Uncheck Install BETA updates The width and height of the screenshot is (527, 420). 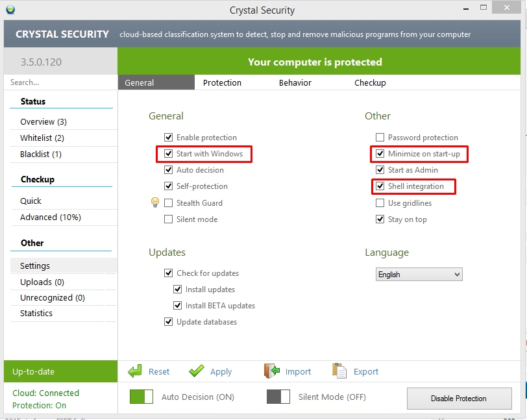(178, 306)
